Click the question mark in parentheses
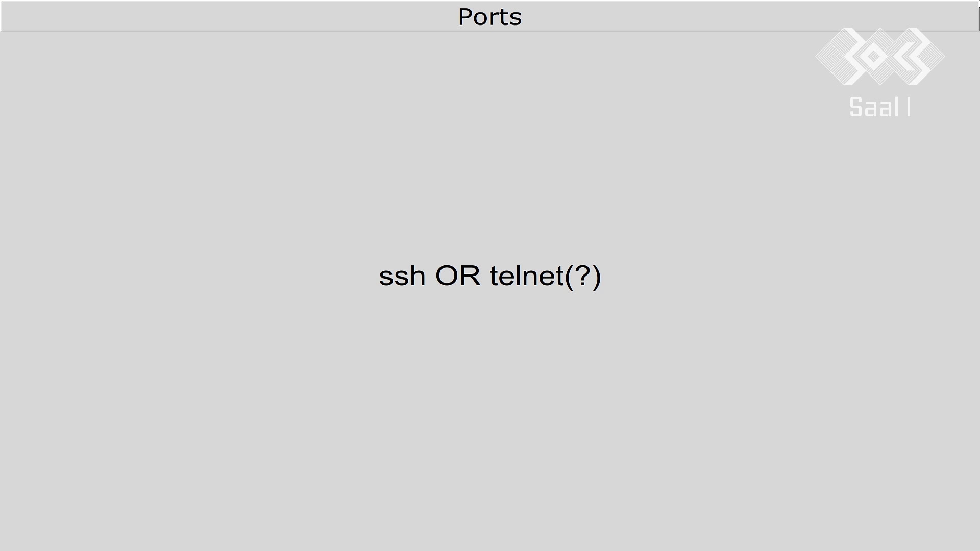The image size is (980, 551). (582, 275)
